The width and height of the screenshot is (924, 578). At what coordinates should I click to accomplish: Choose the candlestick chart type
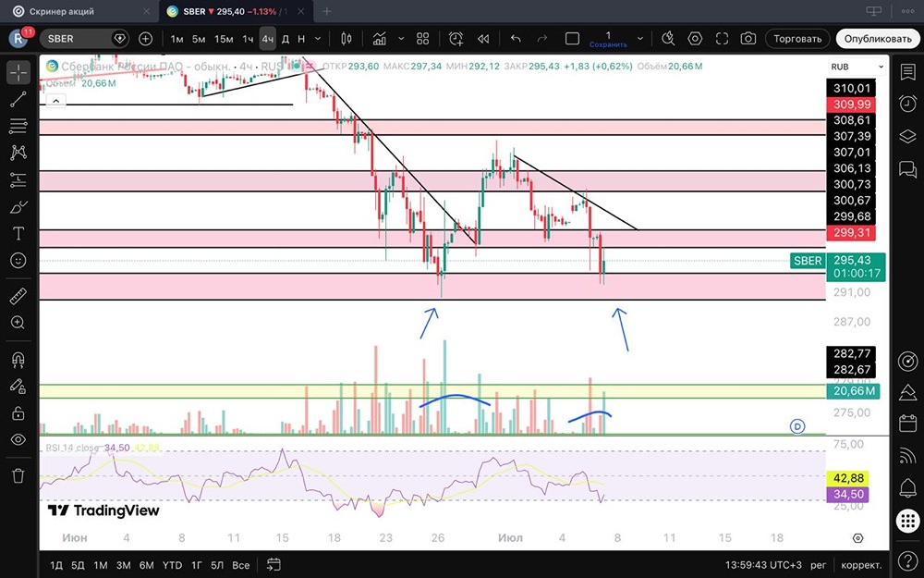pyautogui.click(x=346, y=39)
